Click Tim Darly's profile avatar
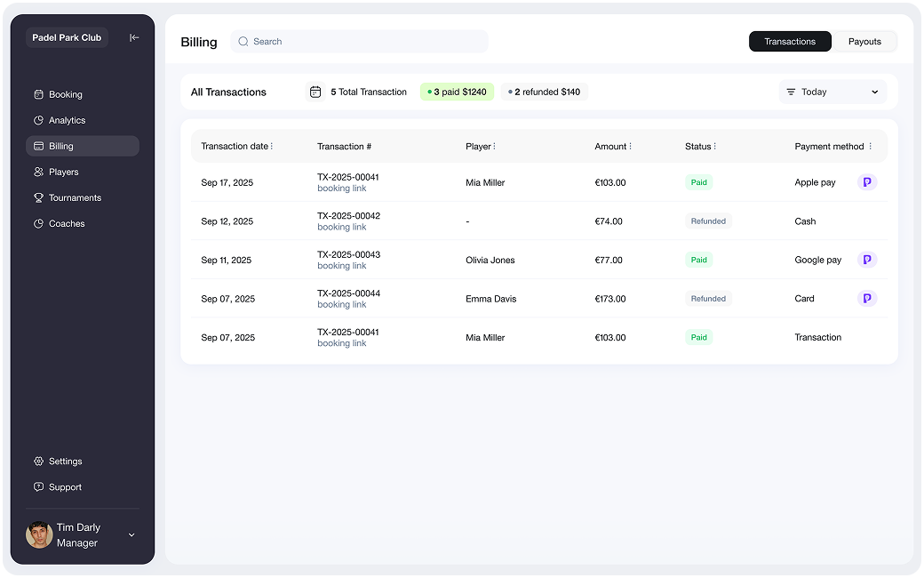Image resolution: width=924 pixels, height=578 pixels. 39,534
